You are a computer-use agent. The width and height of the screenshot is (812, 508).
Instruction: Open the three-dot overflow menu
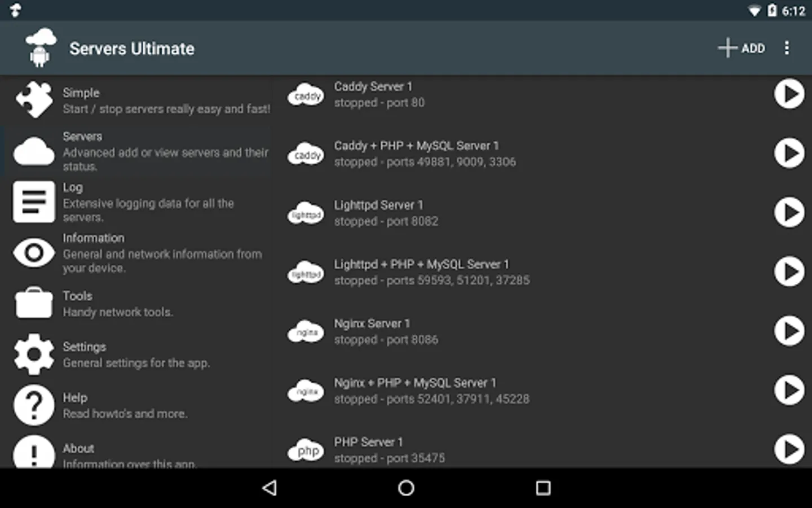click(787, 48)
